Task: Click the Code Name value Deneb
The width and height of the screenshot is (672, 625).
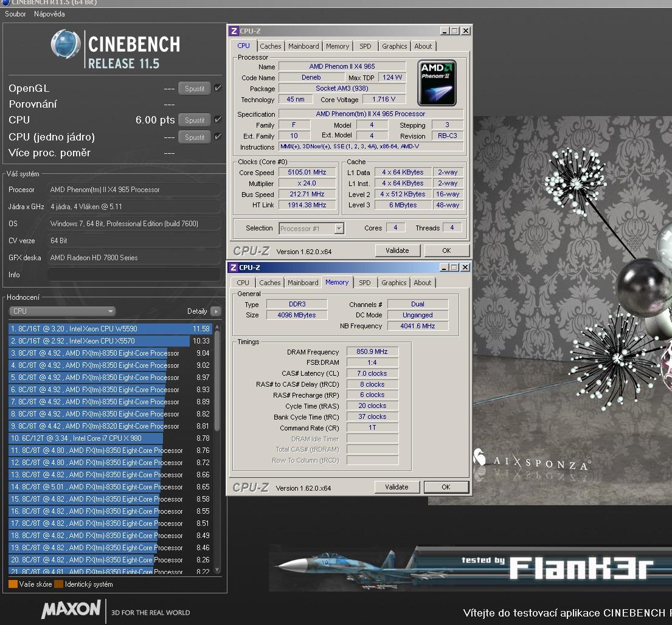Action: point(311,78)
